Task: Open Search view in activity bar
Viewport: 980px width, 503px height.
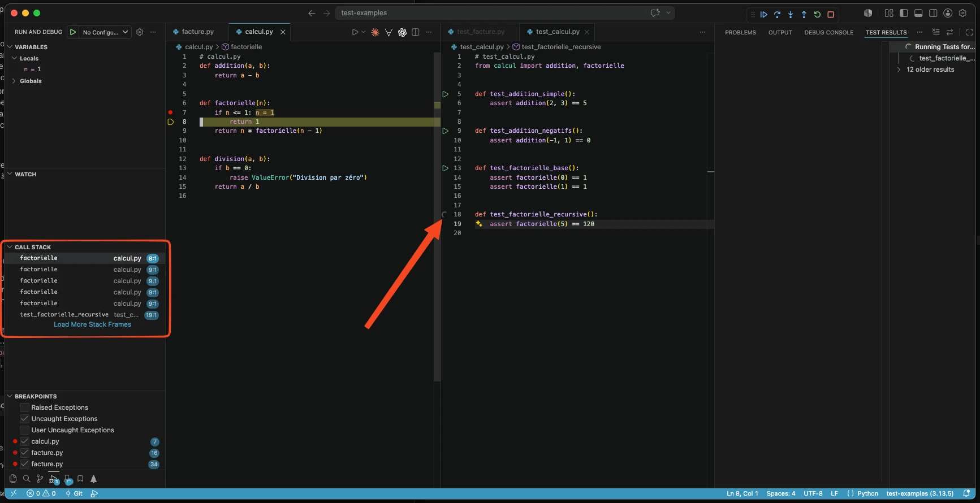Action: tap(27, 479)
